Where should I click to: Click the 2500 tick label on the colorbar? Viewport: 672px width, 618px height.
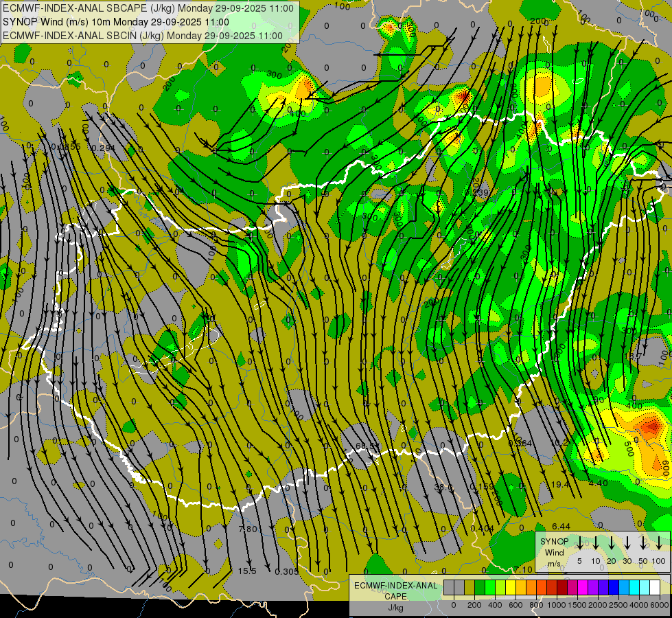pos(618,605)
